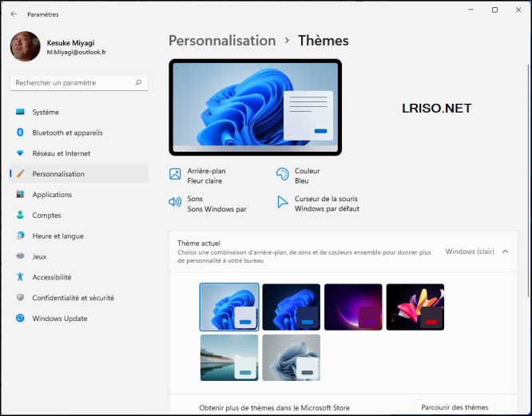This screenshot has width=532, height=416.
Task: Open Windows Update section
Action: [59, 319]
